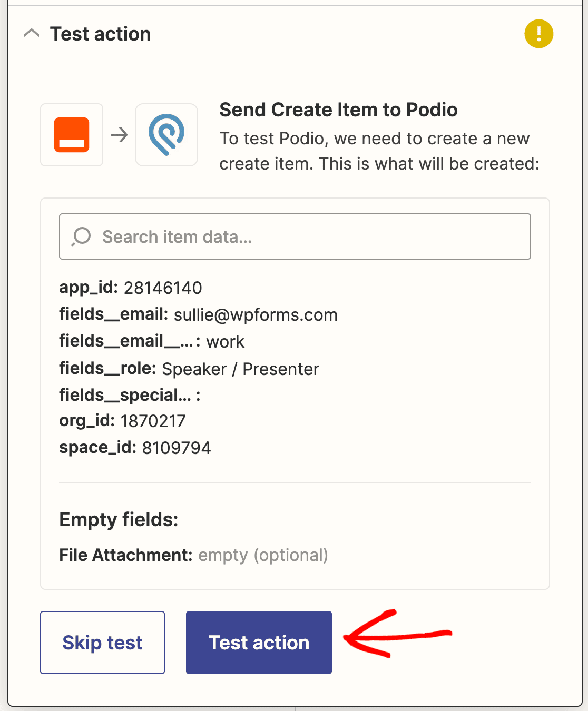Click the orange WPForms app icon
The width and height of the screenshot is (588, 711).
pyautogui.click(x=72, y=135)
